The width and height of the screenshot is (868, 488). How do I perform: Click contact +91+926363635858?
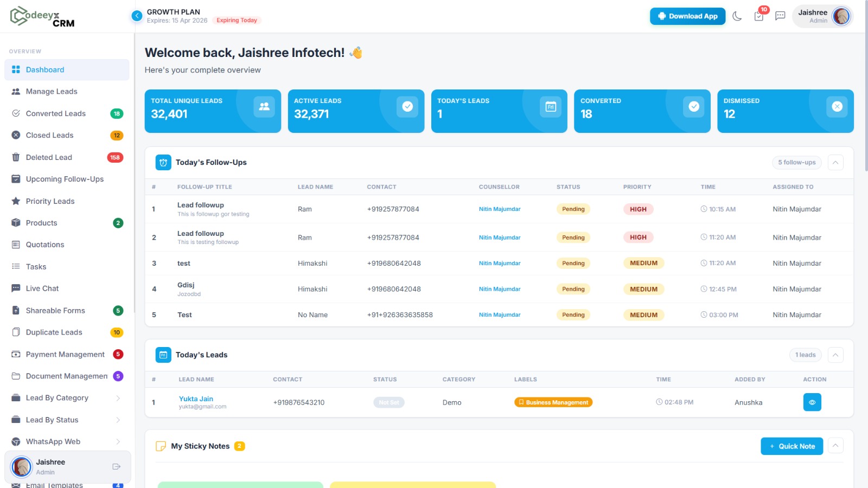click(400, 315)
